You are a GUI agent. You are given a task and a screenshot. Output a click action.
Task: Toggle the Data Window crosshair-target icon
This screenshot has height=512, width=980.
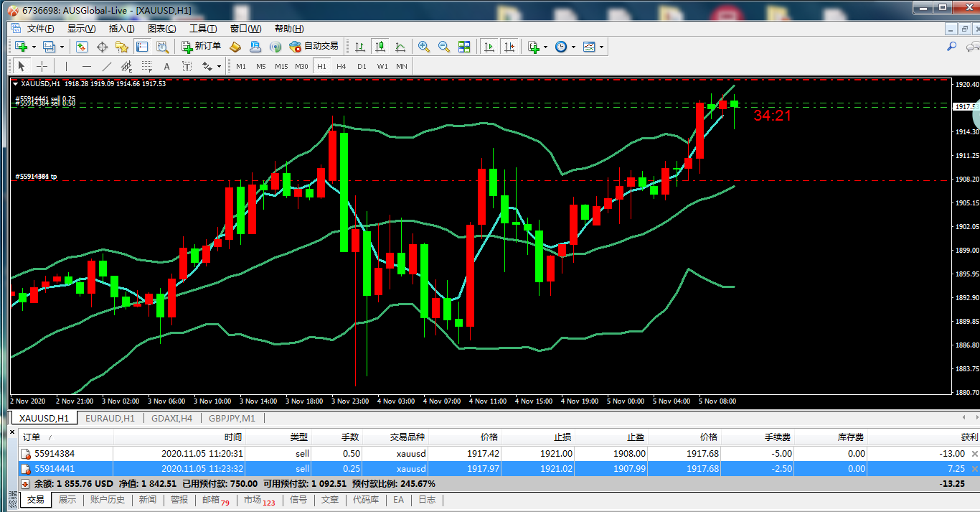click(x=102, y=47)
